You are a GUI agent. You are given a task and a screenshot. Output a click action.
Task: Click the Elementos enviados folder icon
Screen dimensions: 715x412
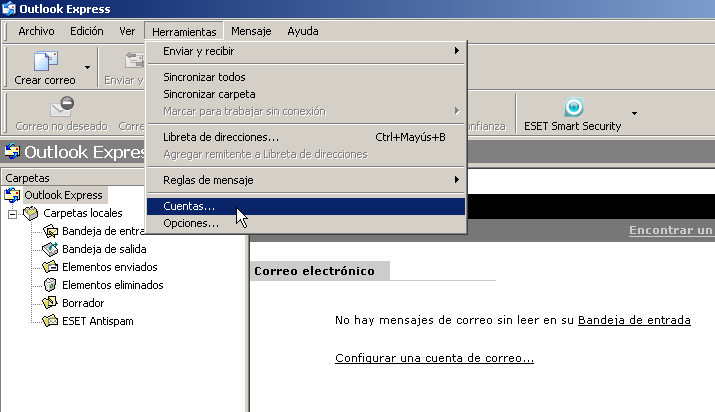(50, 267)
